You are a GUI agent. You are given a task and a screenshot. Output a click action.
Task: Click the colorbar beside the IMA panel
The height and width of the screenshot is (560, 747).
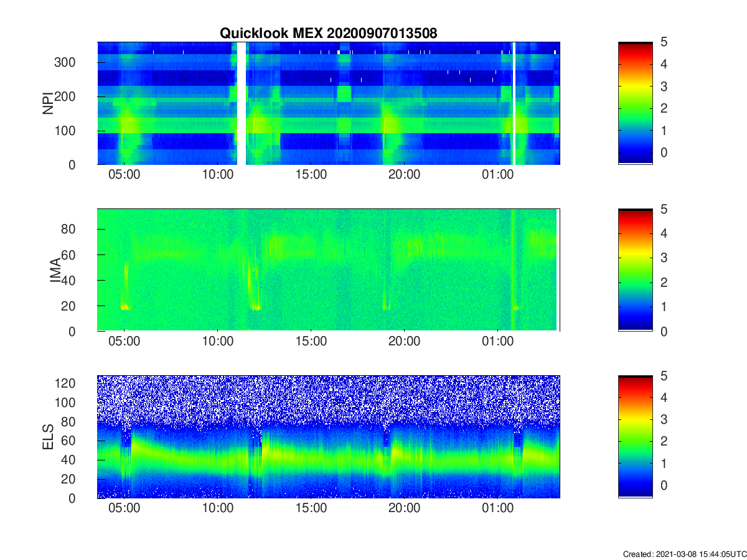(x=636, y=270)
